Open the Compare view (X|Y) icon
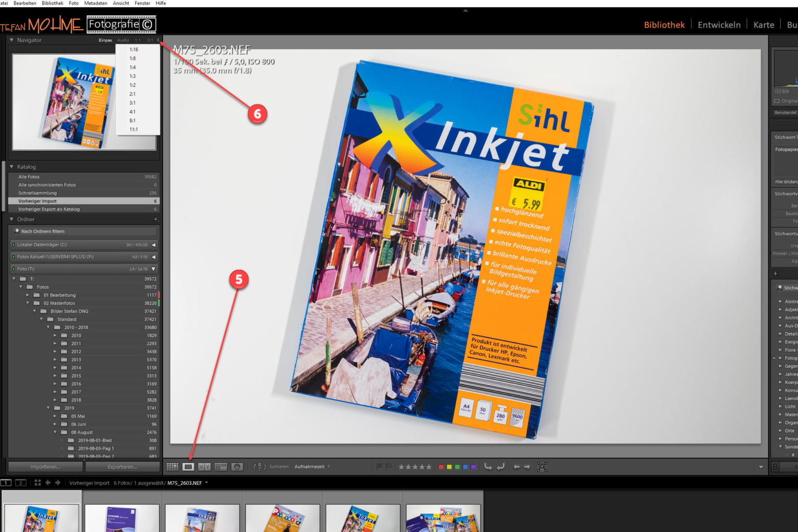 tap(204, 467)
